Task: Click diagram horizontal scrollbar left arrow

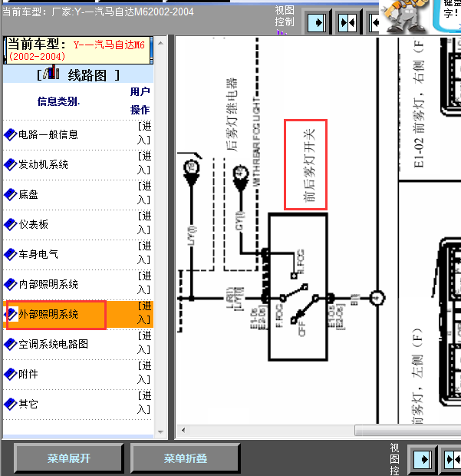Action: click(183, 430)
